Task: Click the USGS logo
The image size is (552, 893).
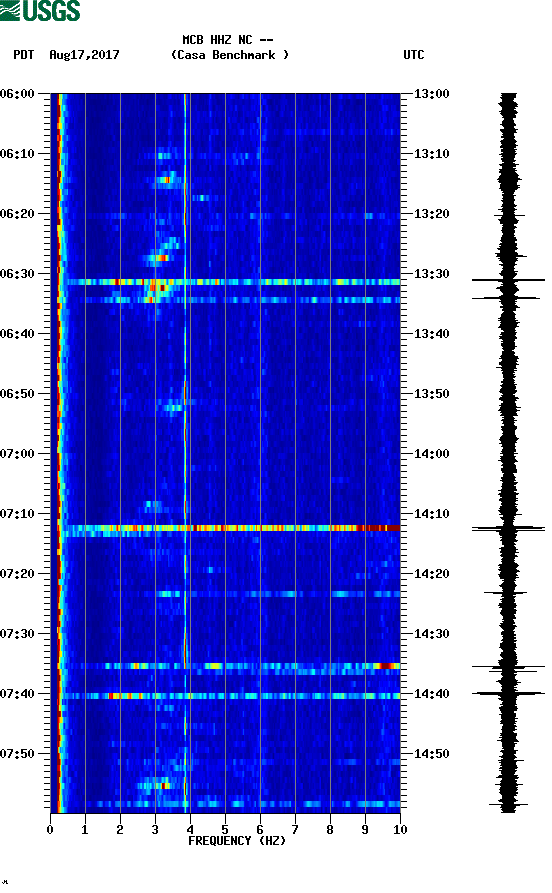Action: point(40,10)
